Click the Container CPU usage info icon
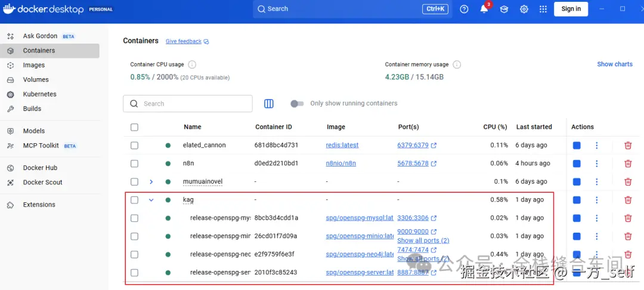The image size is (644, 290). (192, 64)
